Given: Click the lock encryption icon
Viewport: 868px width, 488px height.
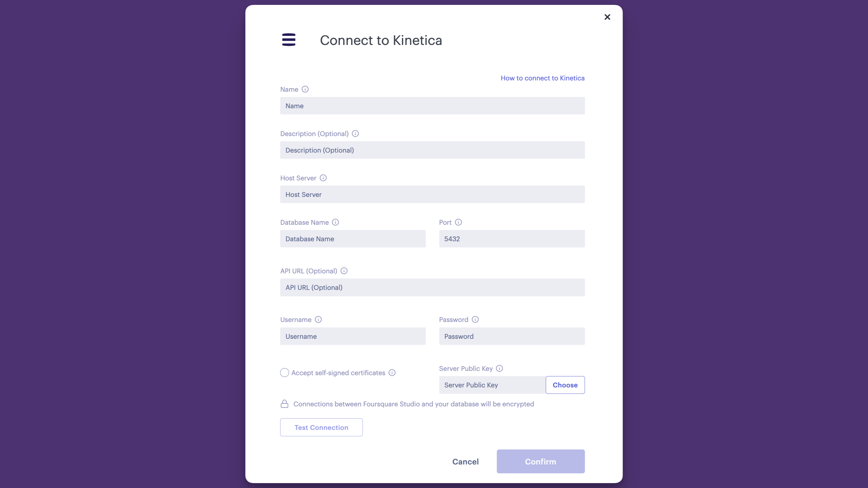Looking at the screenshot, I should pos(284,404).
